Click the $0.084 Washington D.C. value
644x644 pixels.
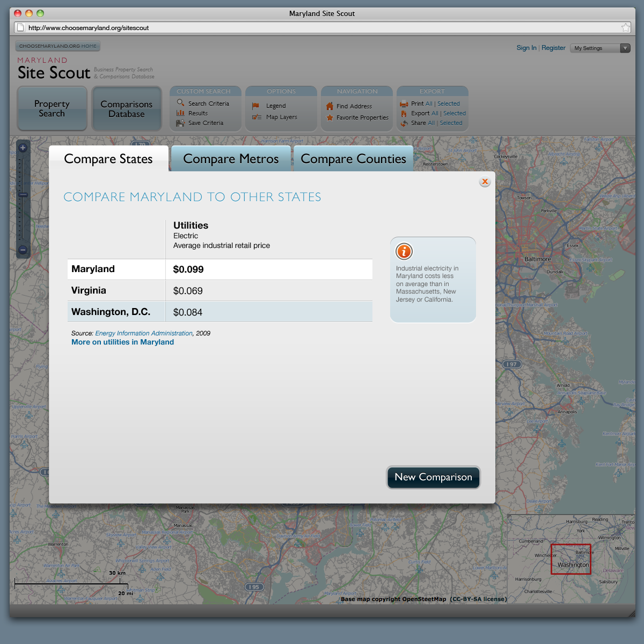coord(188,312)
